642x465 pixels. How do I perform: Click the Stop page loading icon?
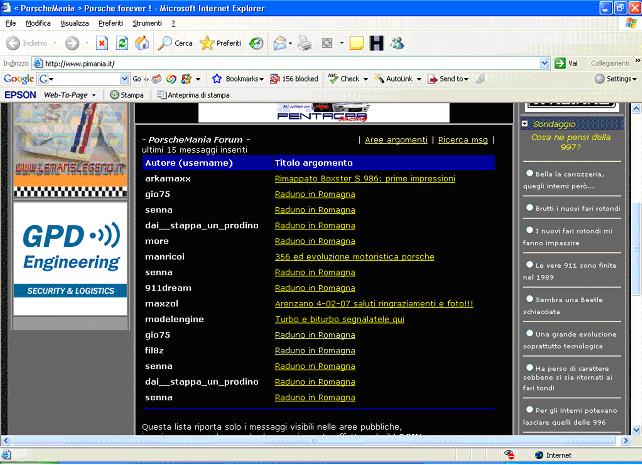coord(102,43)
